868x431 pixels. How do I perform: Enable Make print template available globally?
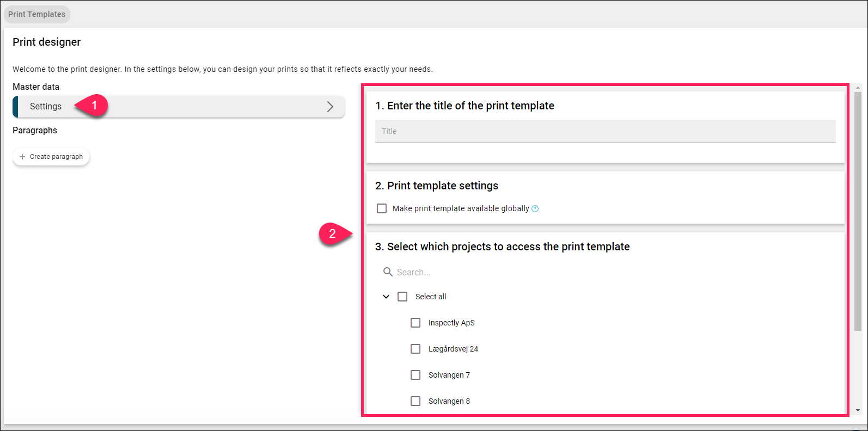click(382, 208)
